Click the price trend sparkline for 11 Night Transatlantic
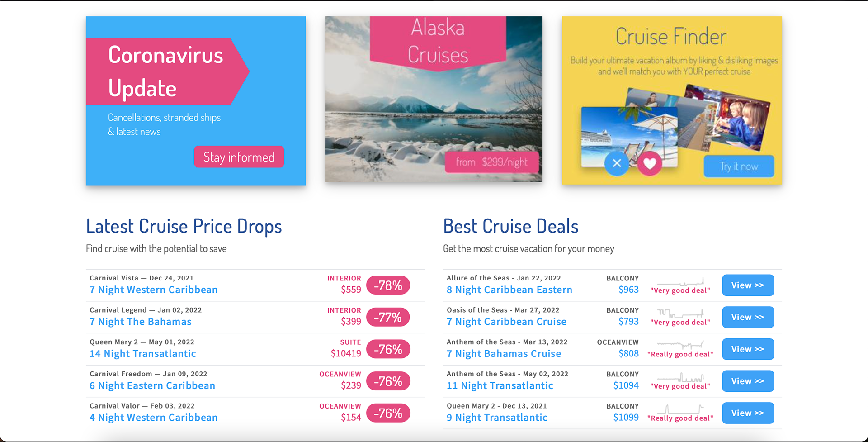The width and height of the screenshot is (868, 442). pos(680,377)
